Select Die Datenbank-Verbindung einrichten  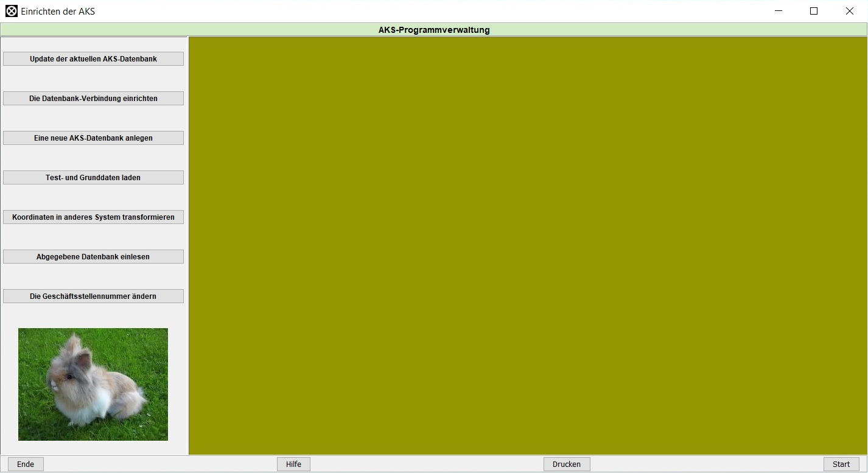coord(93,99)
